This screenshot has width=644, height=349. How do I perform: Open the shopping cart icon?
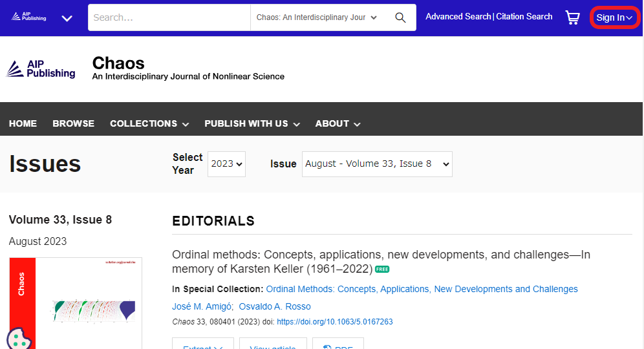572,17
